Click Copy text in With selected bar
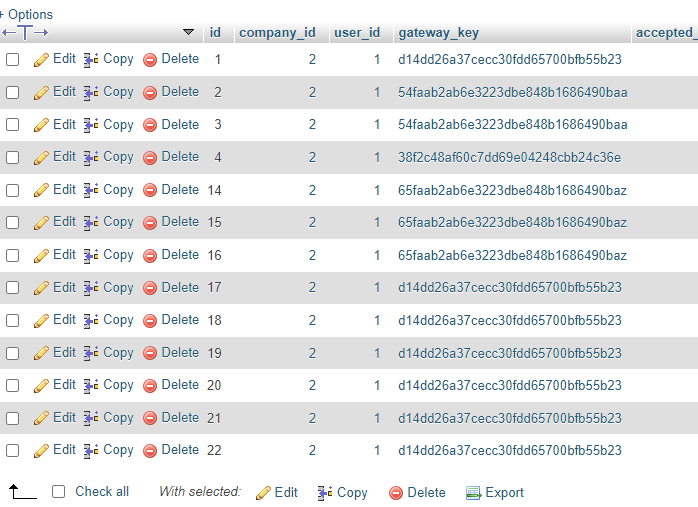Image resolution: width=698 pixels, height=507 pixels. pyautogui.click(x=352, y=493)
